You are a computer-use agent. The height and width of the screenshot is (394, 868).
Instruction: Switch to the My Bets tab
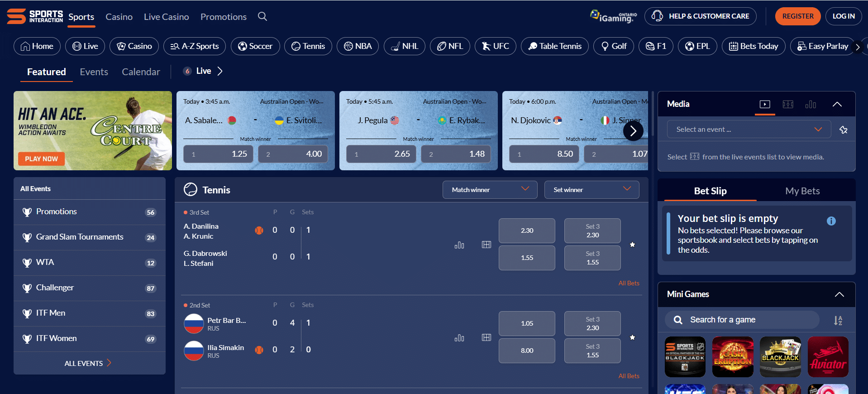pos(802,191)
